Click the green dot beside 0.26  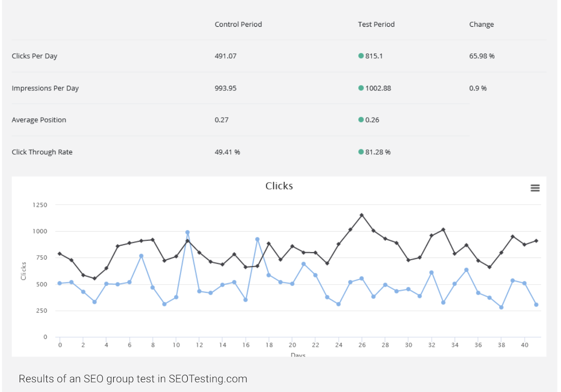tap(361, 120)
